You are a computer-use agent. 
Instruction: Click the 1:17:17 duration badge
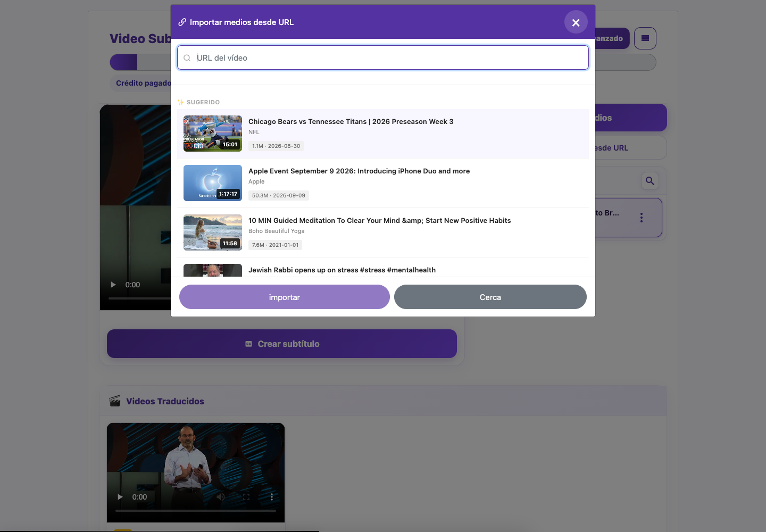click(x=228, y=194)
